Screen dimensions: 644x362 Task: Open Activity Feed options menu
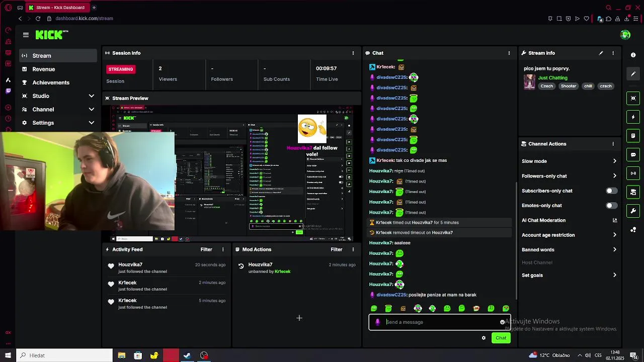pos(223,249)
